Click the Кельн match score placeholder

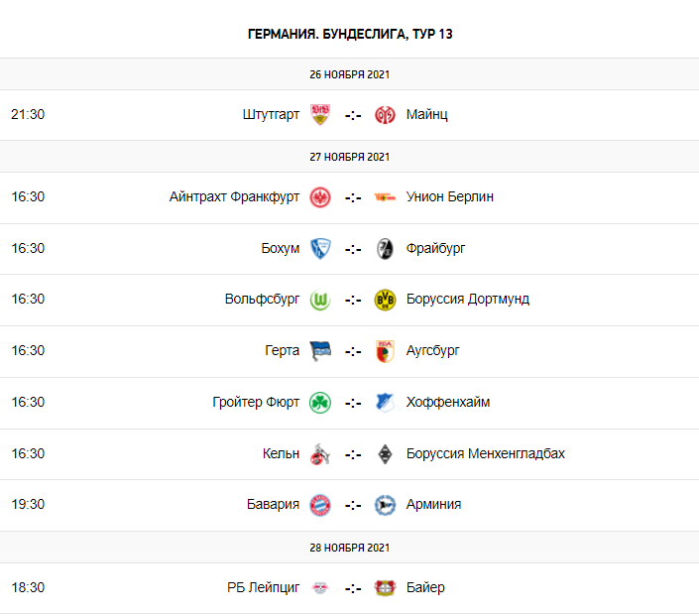(352, 454)
